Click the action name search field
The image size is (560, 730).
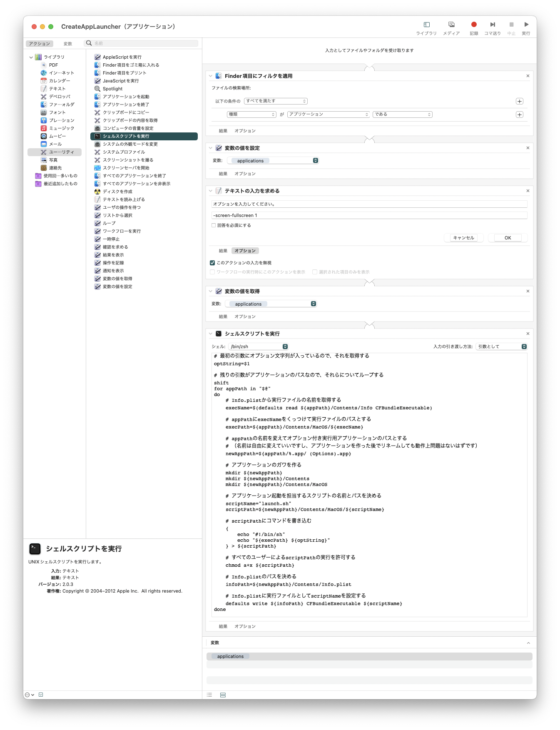142,43
